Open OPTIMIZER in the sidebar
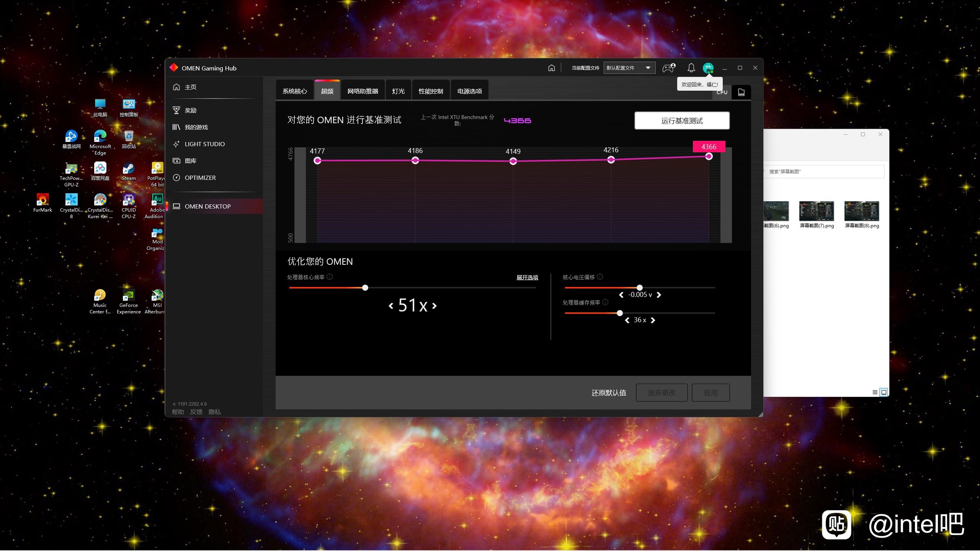Image resolution: width=980 pixels, height=551 pixels. click(214, 178)
